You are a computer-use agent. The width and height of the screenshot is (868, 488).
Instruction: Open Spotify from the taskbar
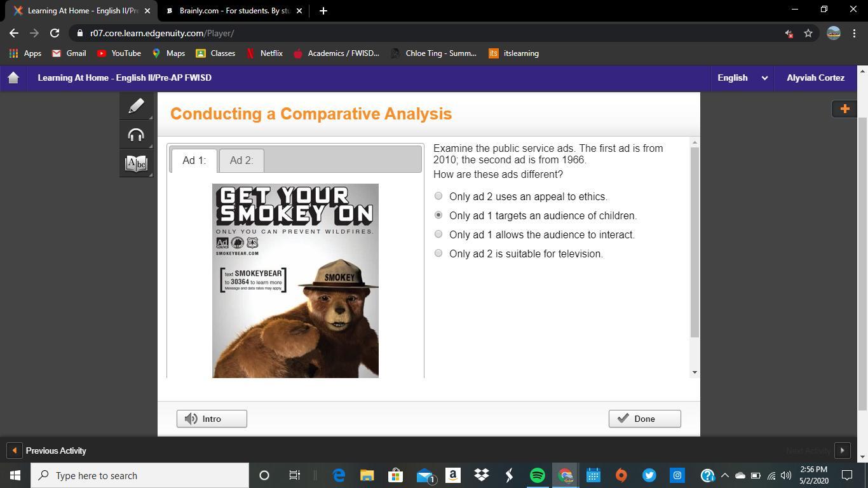point(537,475)
